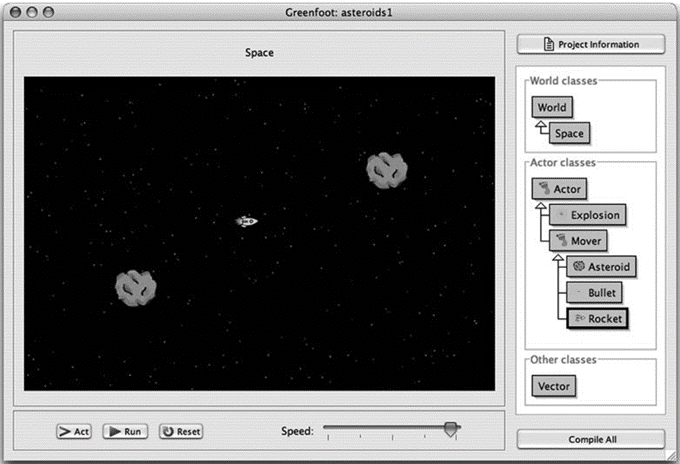
Task: Adjust the Speed slider handle
Action: [x=451, y=429]
